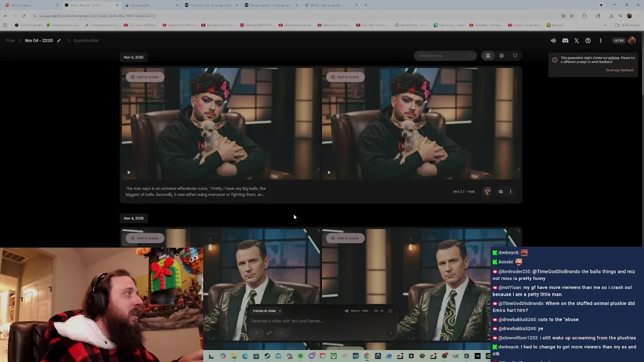Open the three-dot menu in Flow header
Viewport: 644px width, 362px height.
point(600,41)
